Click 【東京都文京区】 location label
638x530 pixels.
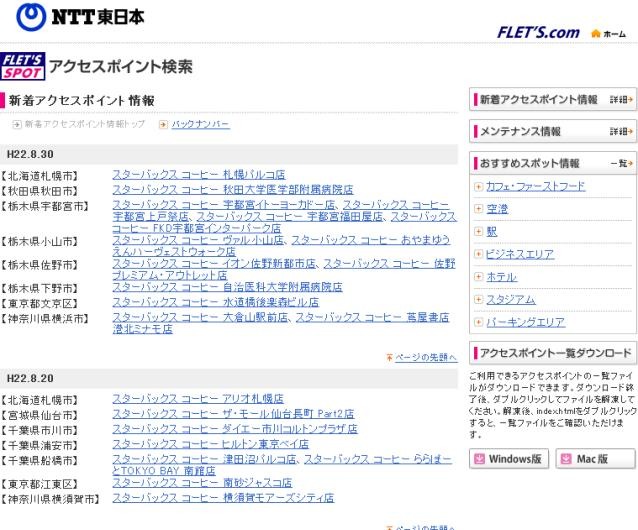coord(39,303)
